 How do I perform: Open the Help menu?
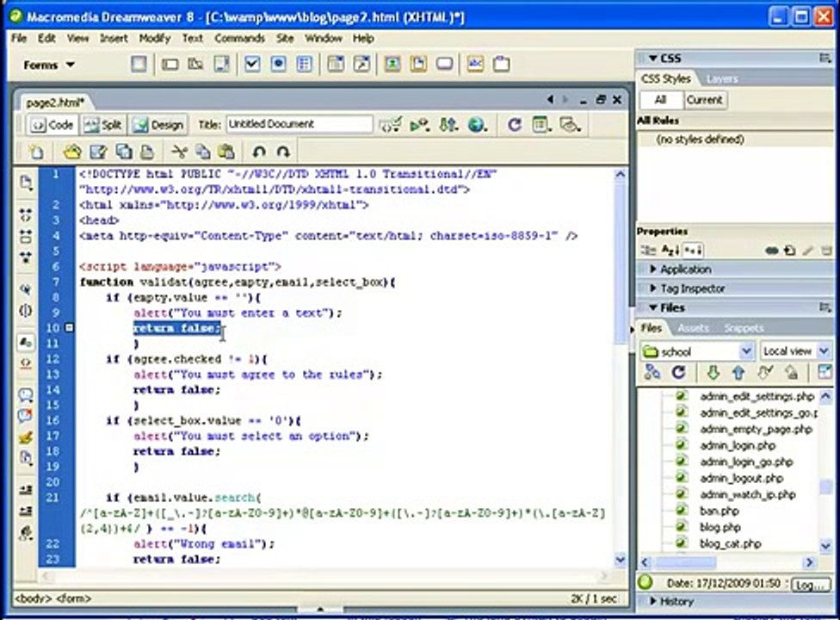click(362, 38)
